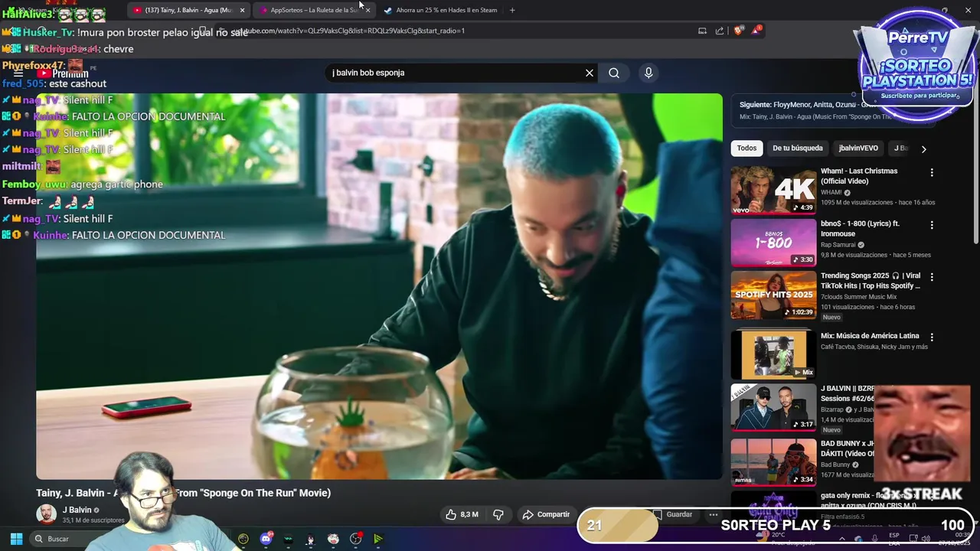Open the "Trending Songs 2025" video title
The image size is (980, 551).
[x=871, y=281]
